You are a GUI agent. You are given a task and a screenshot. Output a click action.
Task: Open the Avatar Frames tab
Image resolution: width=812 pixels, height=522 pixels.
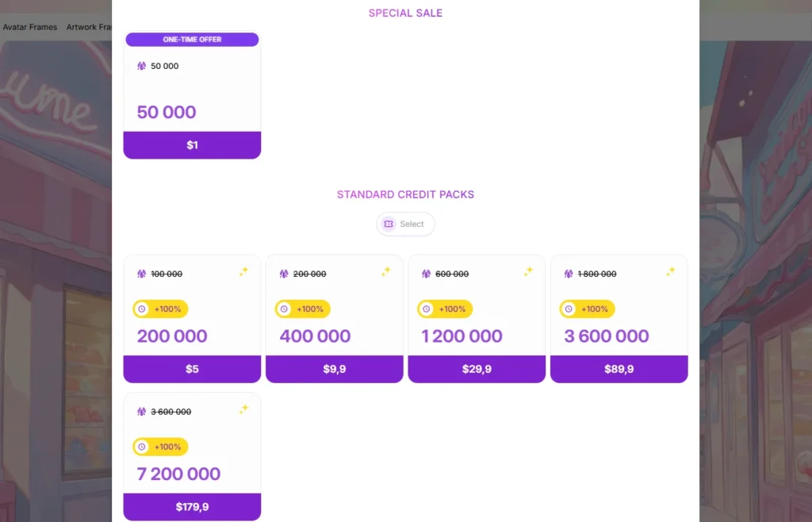(30, 27)
